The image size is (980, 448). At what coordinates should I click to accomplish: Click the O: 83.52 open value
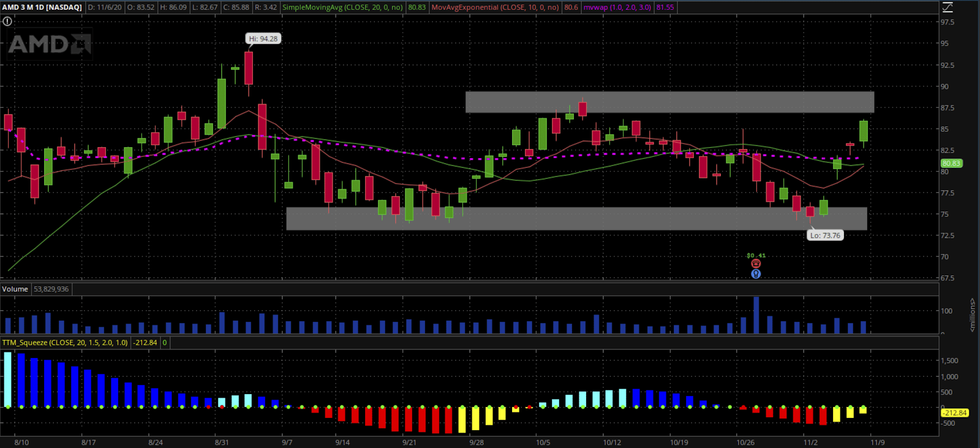[x=141, y=7]
